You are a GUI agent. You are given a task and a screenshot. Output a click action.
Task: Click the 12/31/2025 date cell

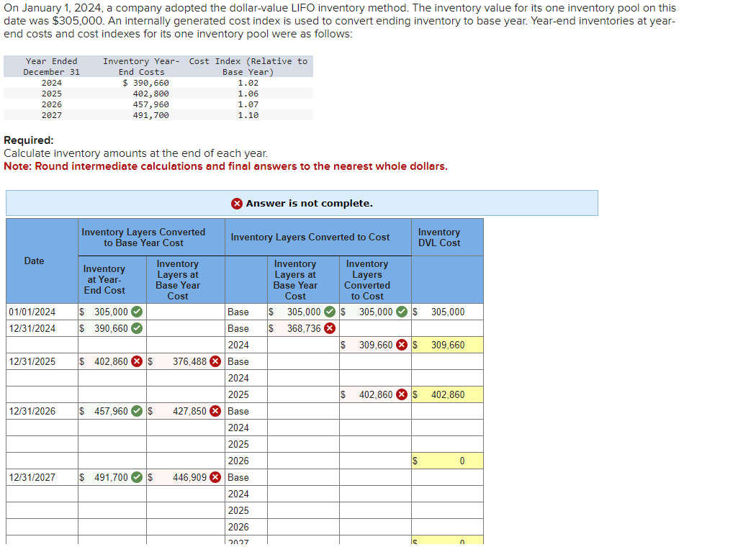tap(42, 361)
